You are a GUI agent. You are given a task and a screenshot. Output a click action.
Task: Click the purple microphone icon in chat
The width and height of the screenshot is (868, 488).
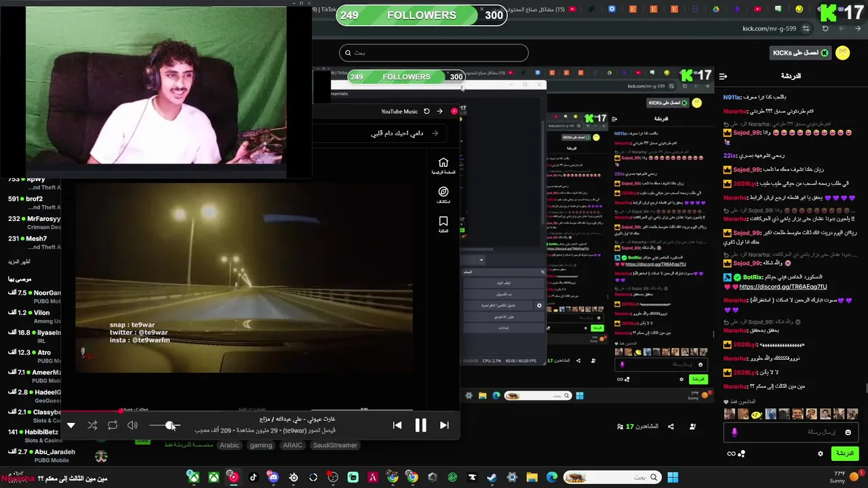point(734,432)
